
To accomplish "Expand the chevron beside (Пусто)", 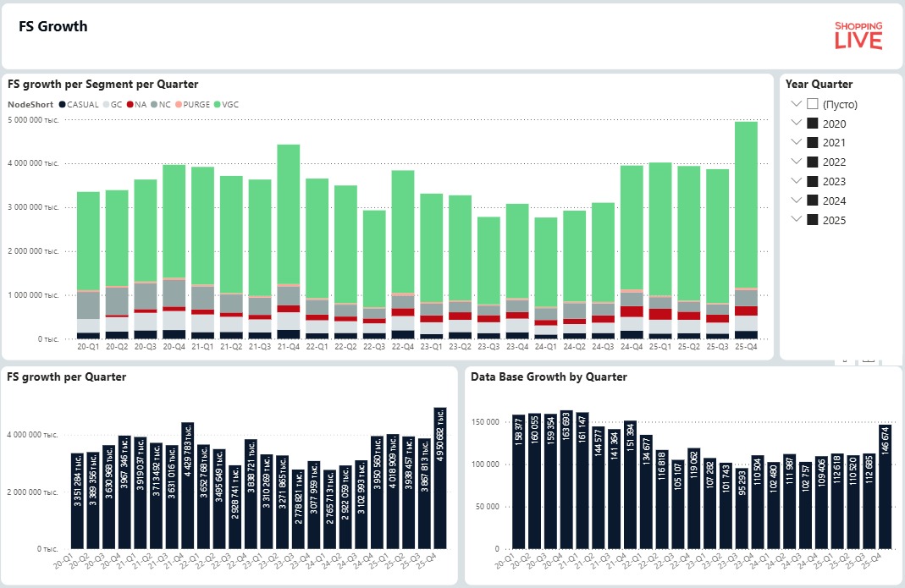I will (x=797, y=103).
